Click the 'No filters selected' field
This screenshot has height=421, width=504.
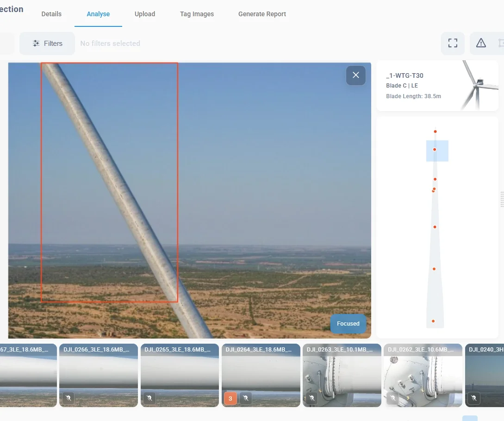coord(110,44)
